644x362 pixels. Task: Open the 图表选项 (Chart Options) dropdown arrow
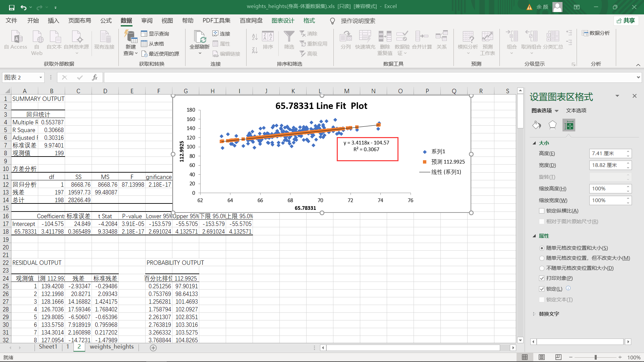click(x=557, y=111)
